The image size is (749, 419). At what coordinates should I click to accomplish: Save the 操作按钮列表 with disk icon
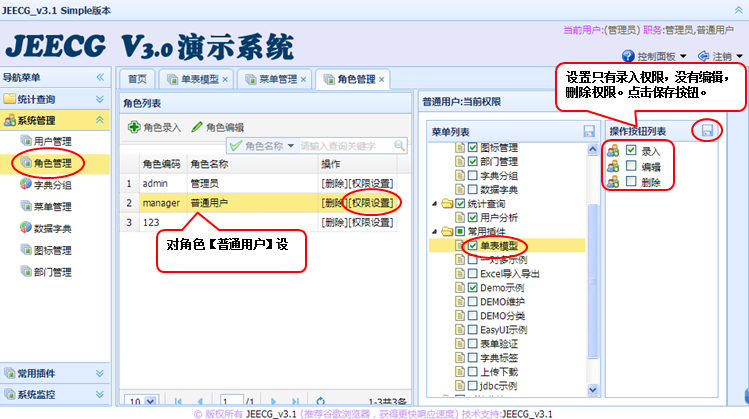pyautogui.click(x=707, y=130)
